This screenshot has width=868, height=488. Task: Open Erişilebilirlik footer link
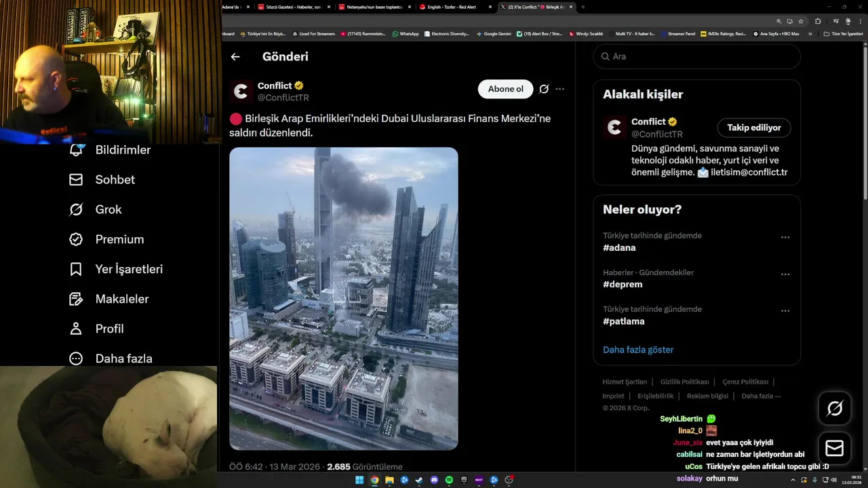pyautogui.click(x=655, y=396)
